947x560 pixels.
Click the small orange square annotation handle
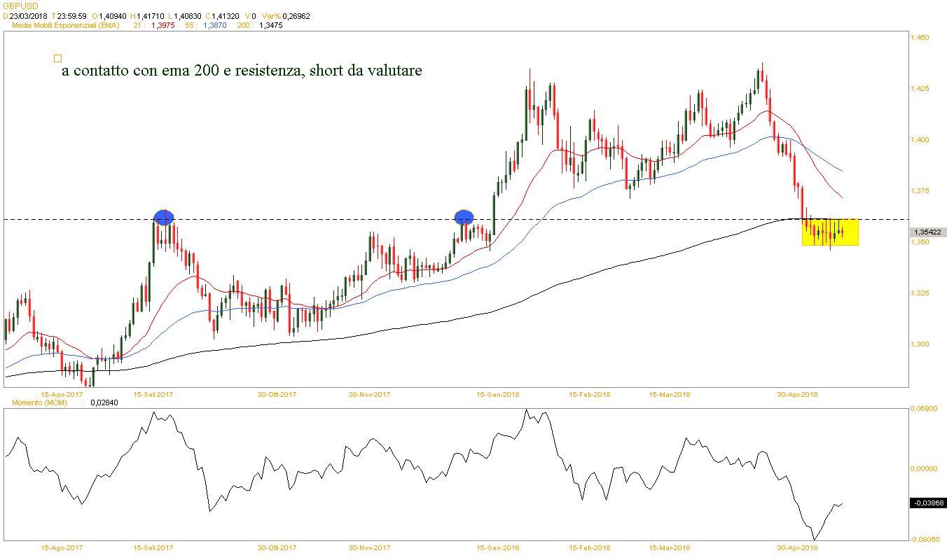58,59
